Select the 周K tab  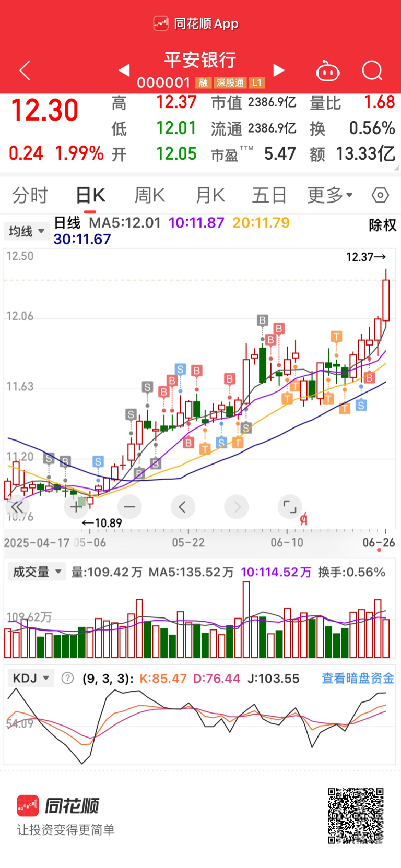point(150,196)
